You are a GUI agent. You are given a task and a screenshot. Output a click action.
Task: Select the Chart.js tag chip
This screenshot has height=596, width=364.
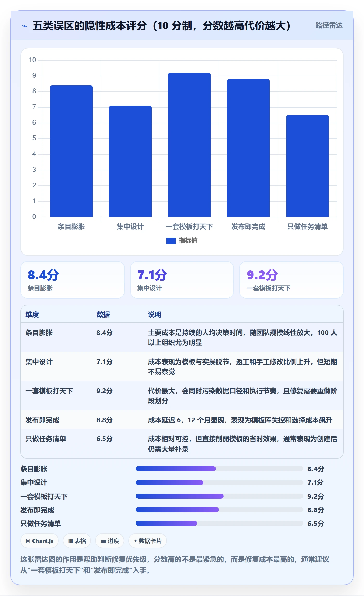click(x=40, y=541)
